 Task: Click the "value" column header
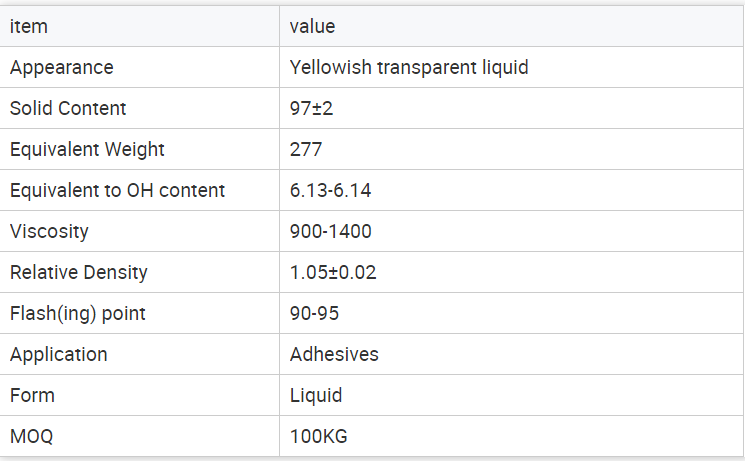(312, 27)
